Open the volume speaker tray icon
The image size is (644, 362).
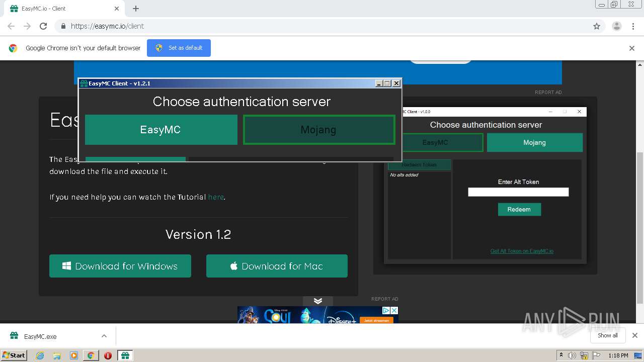click(x=572, y=355)
